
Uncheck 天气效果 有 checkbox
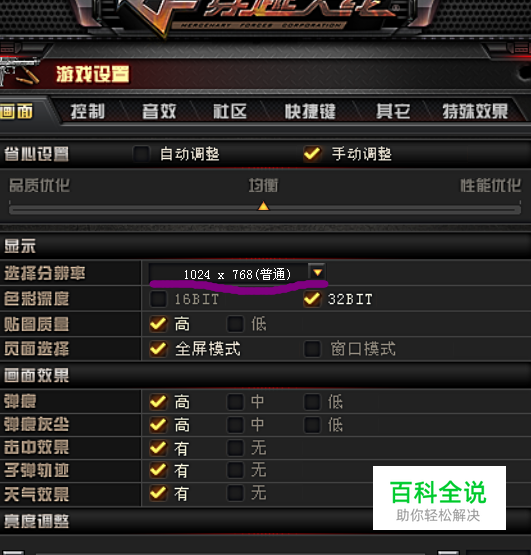pyautogui.click(x=158, y=493)
